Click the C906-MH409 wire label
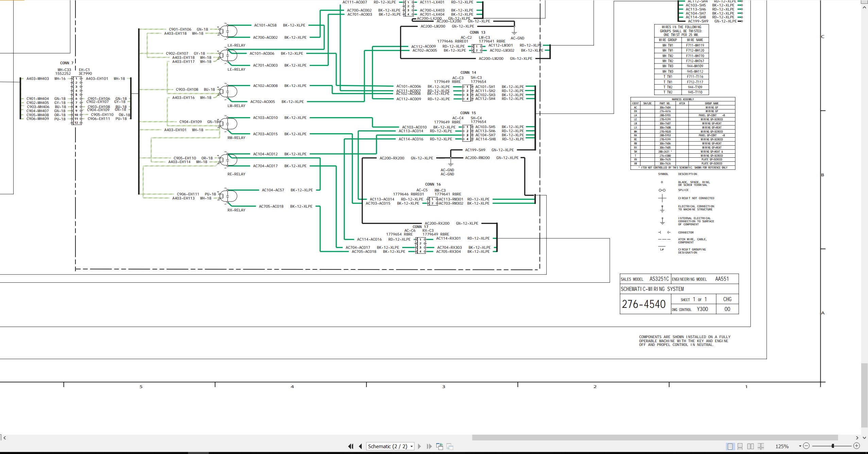Image resolution: width=868 pixels, height=454 pixels. (38, 119)
